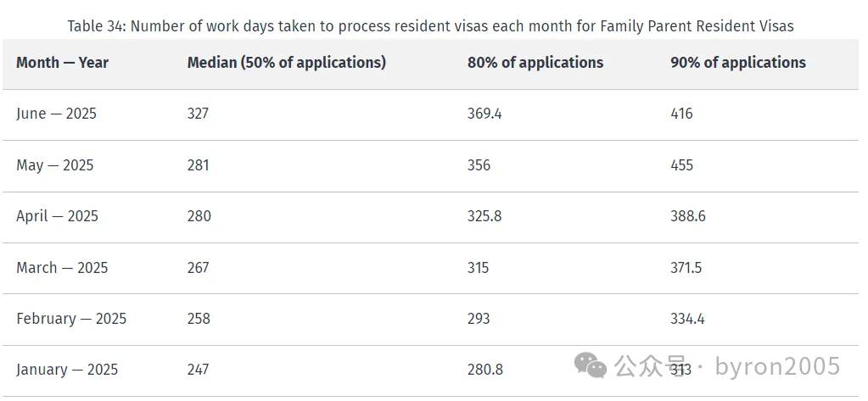The width and height of the screenshot is (868, 401).
Task: Click the February 90% value 334.4
Action: coord(687,319)
